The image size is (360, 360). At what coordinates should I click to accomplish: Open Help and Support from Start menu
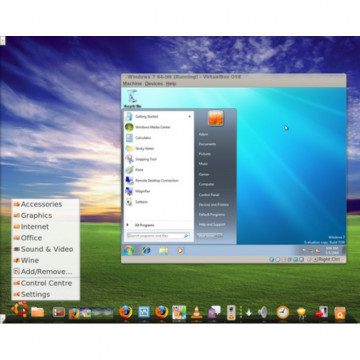pyautogui.click(x=212, y=224)
